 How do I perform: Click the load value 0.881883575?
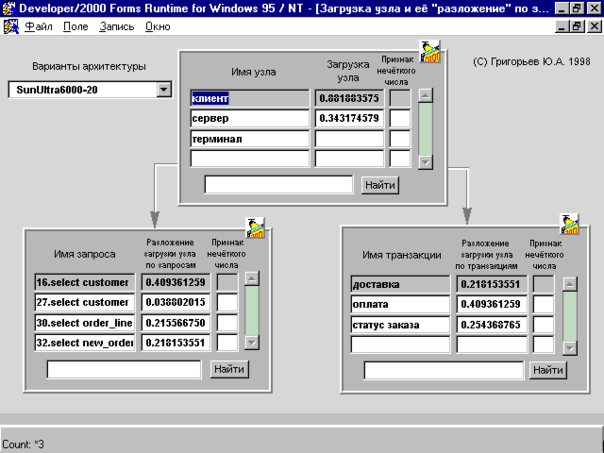[349, 98]
